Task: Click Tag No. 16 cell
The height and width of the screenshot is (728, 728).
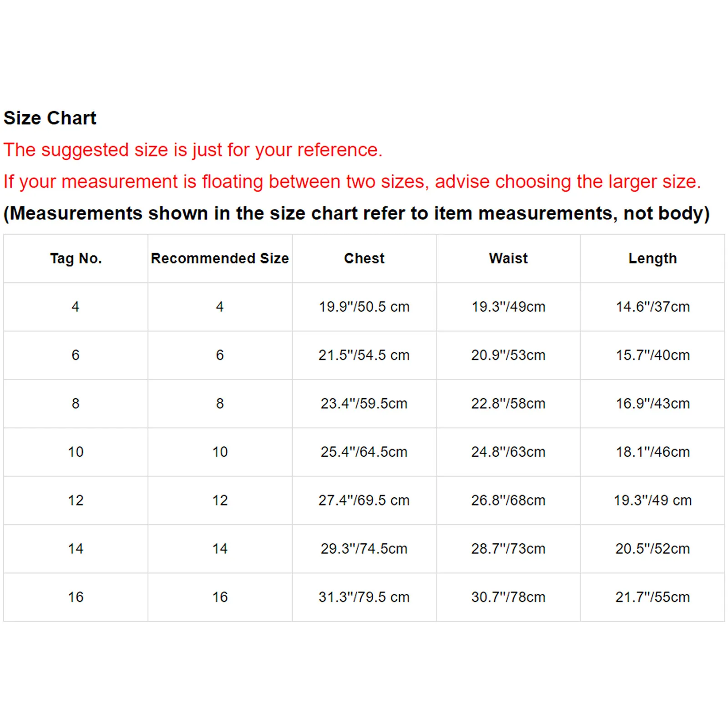Action: click(x=76, y=597)
